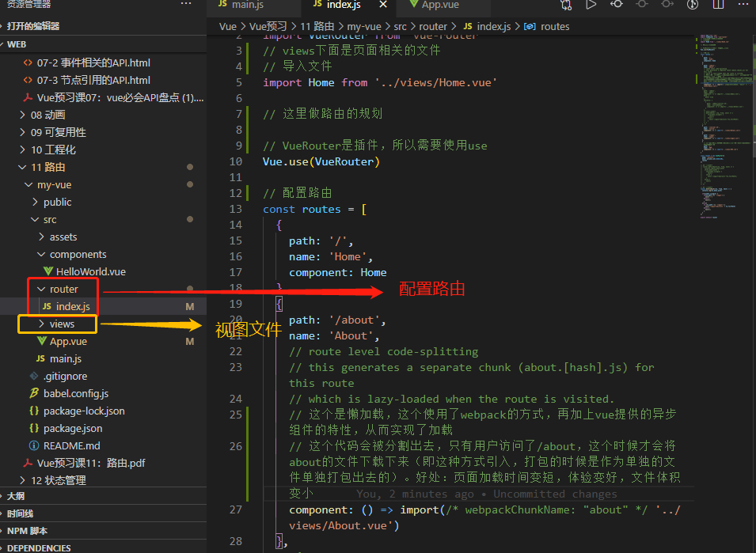
Task: Close the index.js editor tab
Action: click(383, 4)
